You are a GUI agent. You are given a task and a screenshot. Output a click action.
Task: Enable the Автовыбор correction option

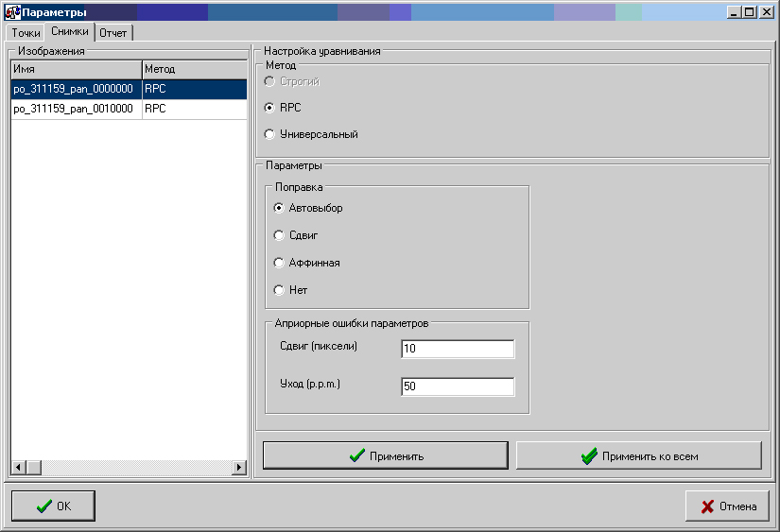coord(279,208)
